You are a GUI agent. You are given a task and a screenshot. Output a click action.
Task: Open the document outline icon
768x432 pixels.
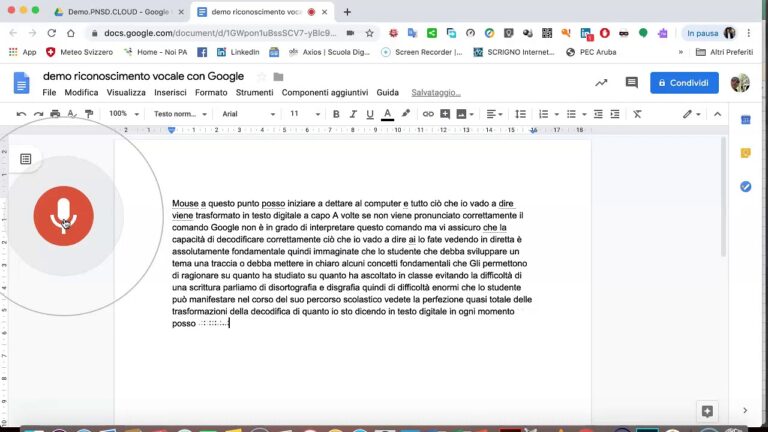click(25, 159)
